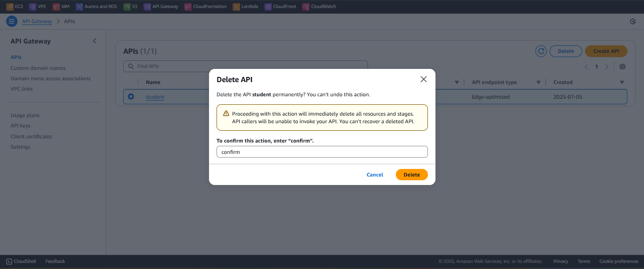Open the IAM service shortcut

(x=61, y=7)
